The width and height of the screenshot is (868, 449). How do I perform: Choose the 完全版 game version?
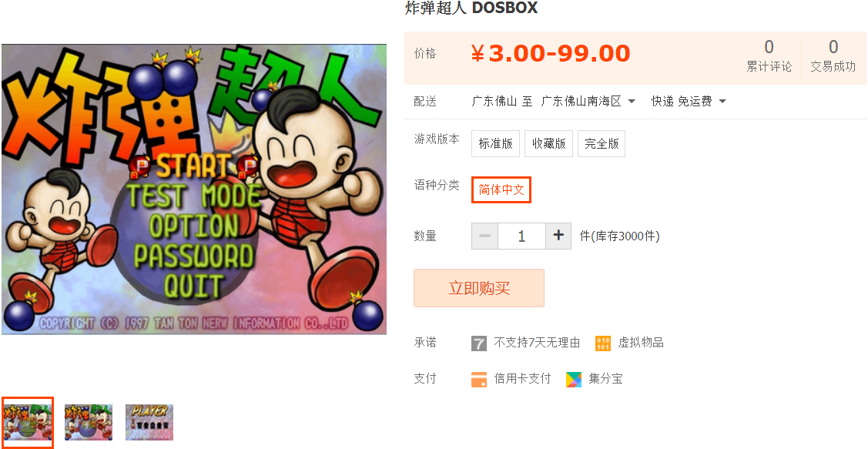(602, 144)
